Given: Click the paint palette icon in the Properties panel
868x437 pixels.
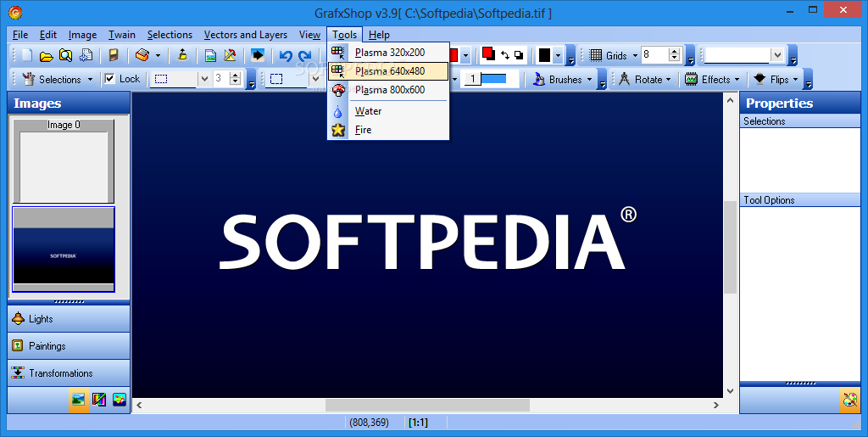Looking at the screenshot, I should pos(849,400).
